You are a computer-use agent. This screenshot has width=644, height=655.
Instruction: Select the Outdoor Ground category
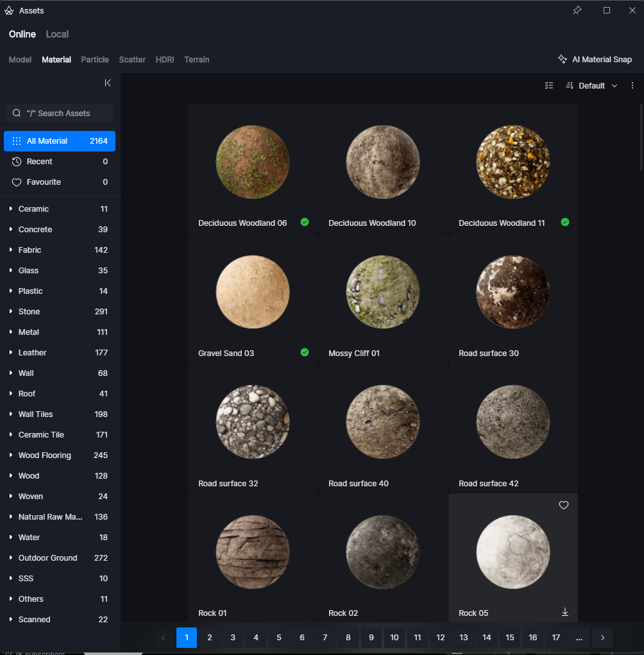[60, 557]
